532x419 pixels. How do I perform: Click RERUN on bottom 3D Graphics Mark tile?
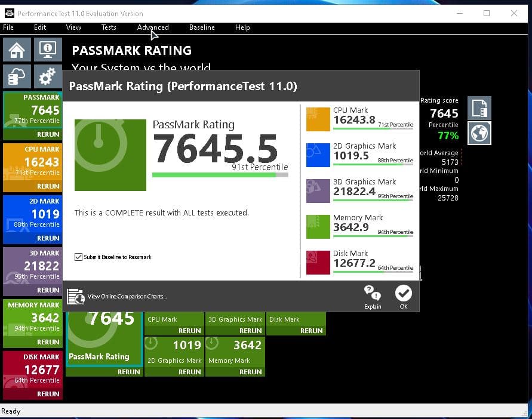(x=250, y=331)
